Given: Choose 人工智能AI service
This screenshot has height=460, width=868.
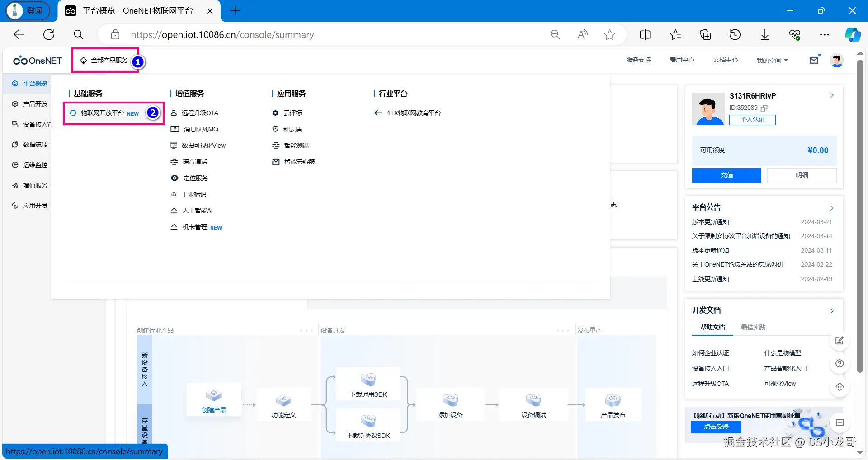Looking at the screenshot, I should pyautogui.click(x=192, y=211).
